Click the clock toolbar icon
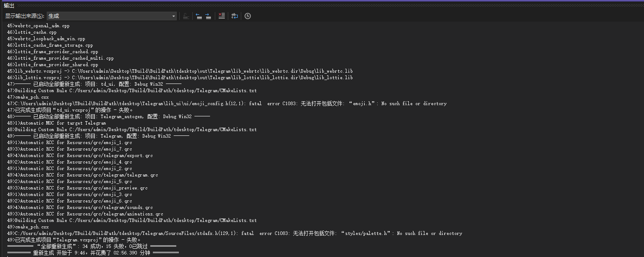 coord(247,16)
